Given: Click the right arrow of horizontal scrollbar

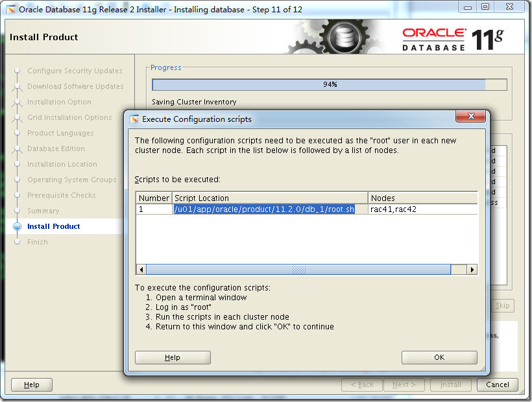Looking at the screenshot, I should point(472,270).
